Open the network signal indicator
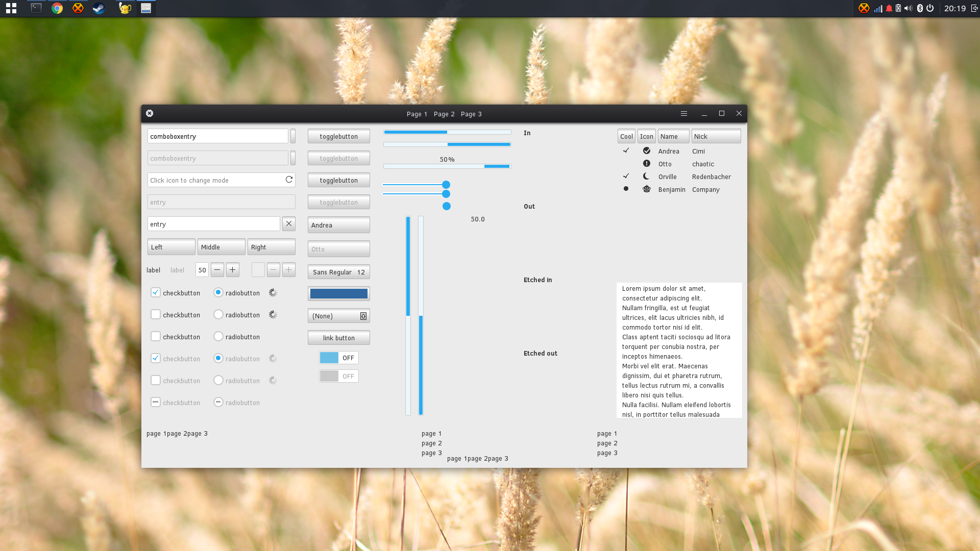Viewport: 980px width, 551px height. [x=878, y=8]
